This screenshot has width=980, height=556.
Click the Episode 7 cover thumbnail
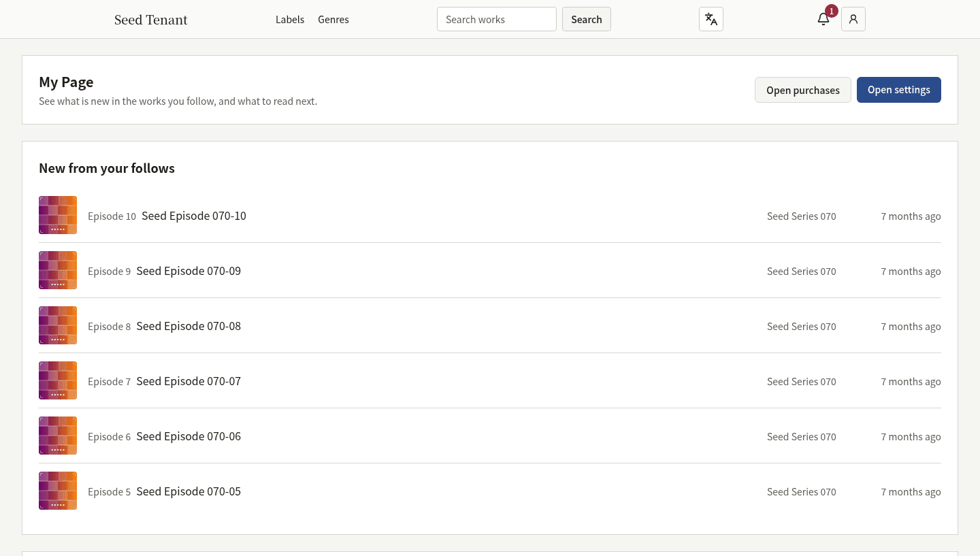[x=58, y=380]
